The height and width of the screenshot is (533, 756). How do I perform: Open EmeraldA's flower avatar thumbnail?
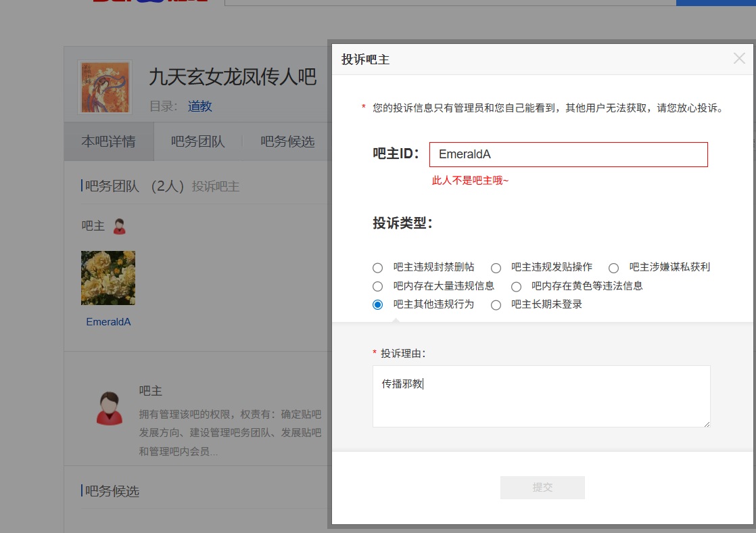108,278
